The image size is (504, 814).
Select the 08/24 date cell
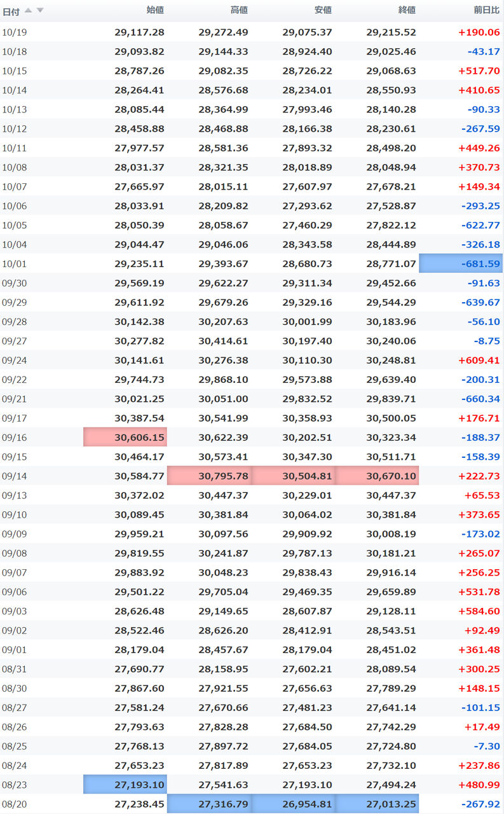click(15, 765)
